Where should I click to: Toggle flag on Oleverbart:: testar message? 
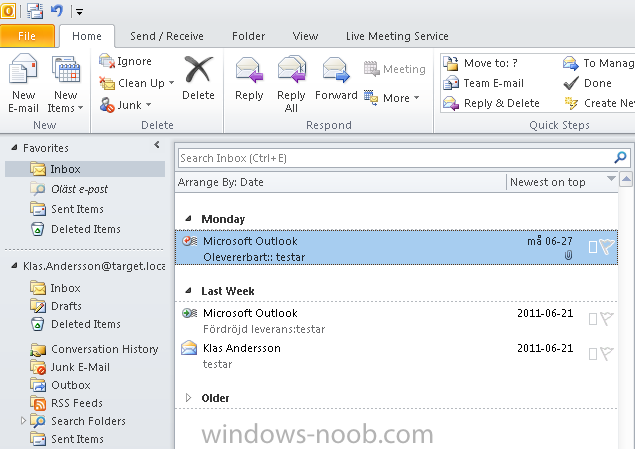607,247
